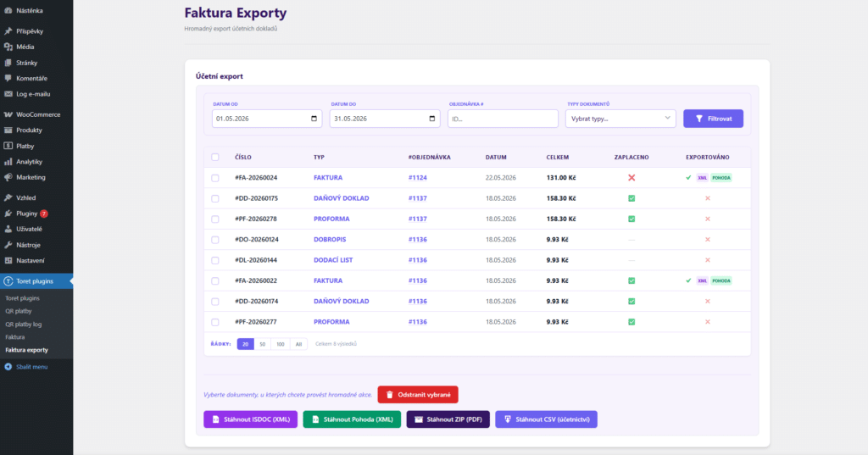Click the Produkty sidebar icon
Image resolution: width=868 pixels, height=455 pixels.
point(8,130)
